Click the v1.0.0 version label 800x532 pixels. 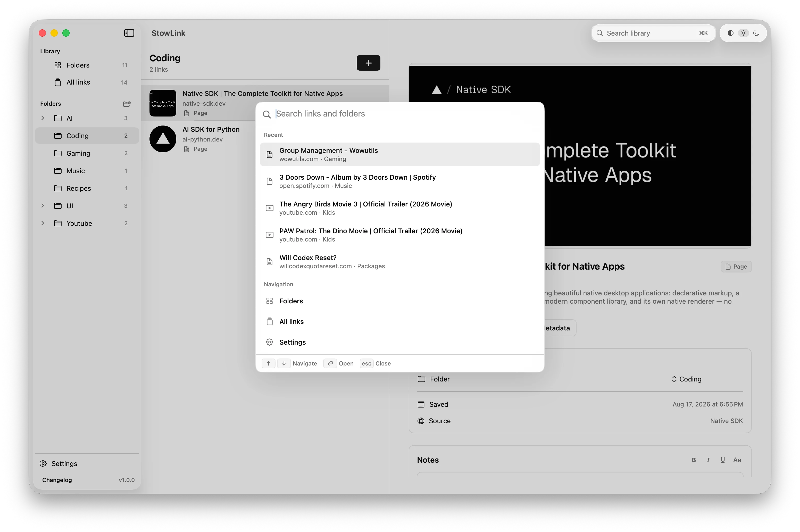[x=127, y=480]
